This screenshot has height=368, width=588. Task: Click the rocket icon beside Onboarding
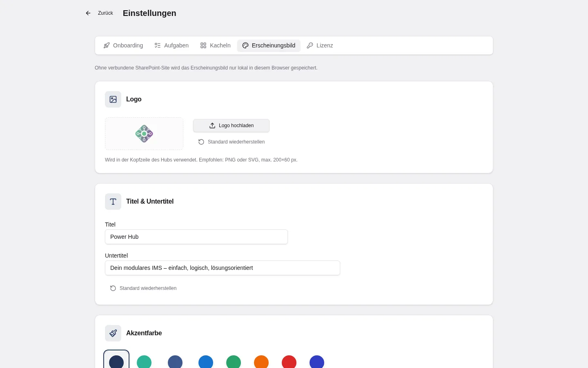click(107, 45)
